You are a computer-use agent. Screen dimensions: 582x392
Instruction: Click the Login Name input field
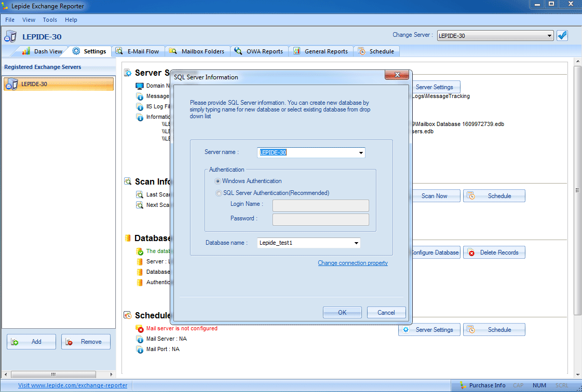point(321,205)
